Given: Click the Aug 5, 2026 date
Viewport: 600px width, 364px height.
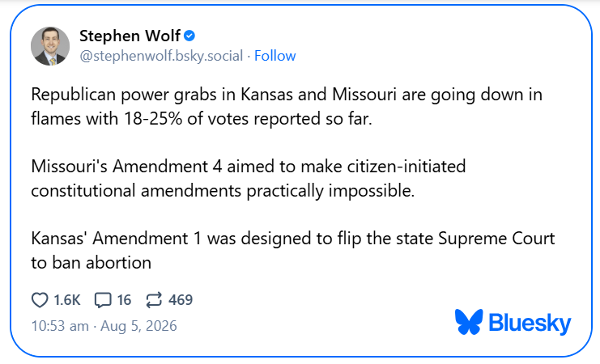Looking at the screenshot, I should (138, 326).
